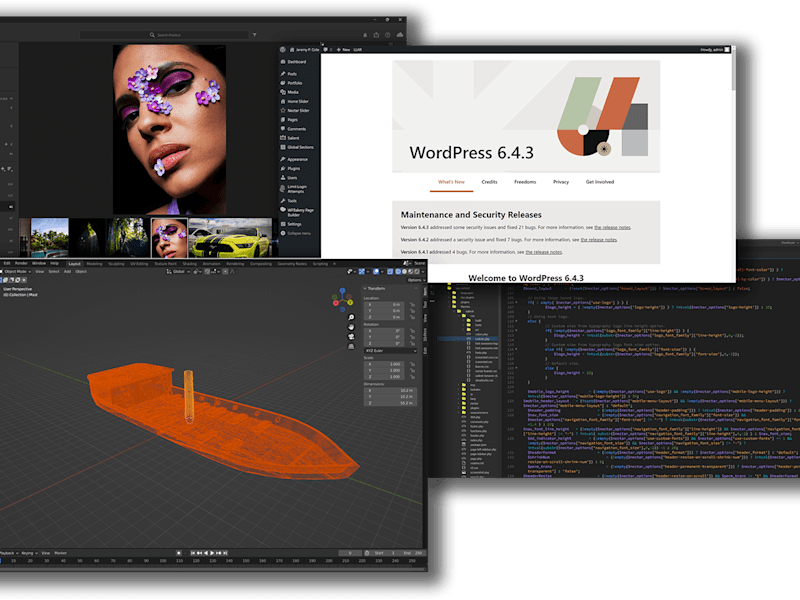Toggle X scale lock in Blender Transform

(412, 364)
